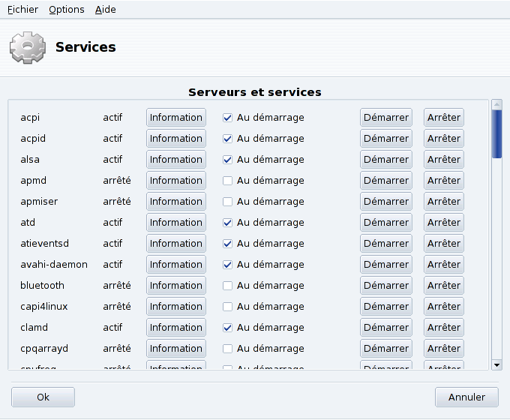Open the Options menu
510x420 pixels.
[66, 10]
